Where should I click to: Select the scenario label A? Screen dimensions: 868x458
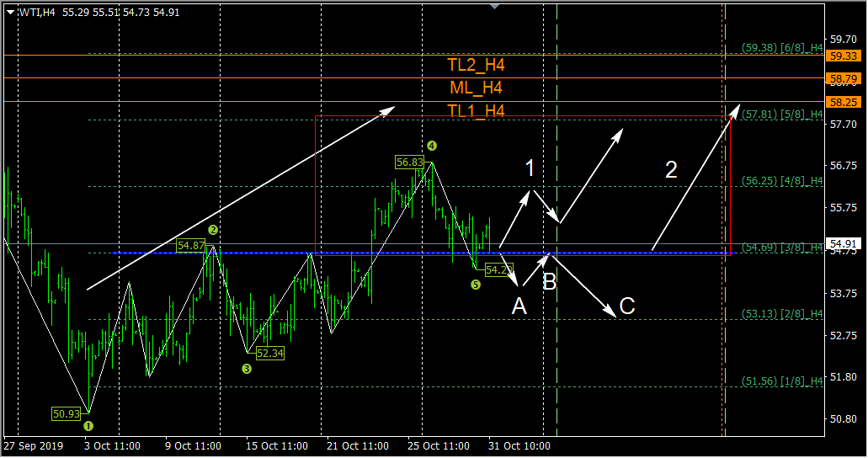point(519,306)
